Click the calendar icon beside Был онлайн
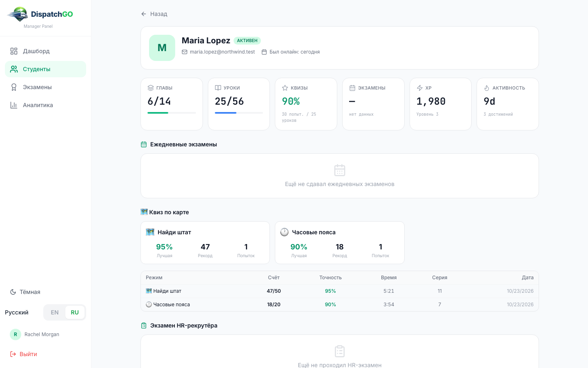 [x=264, y=52]
